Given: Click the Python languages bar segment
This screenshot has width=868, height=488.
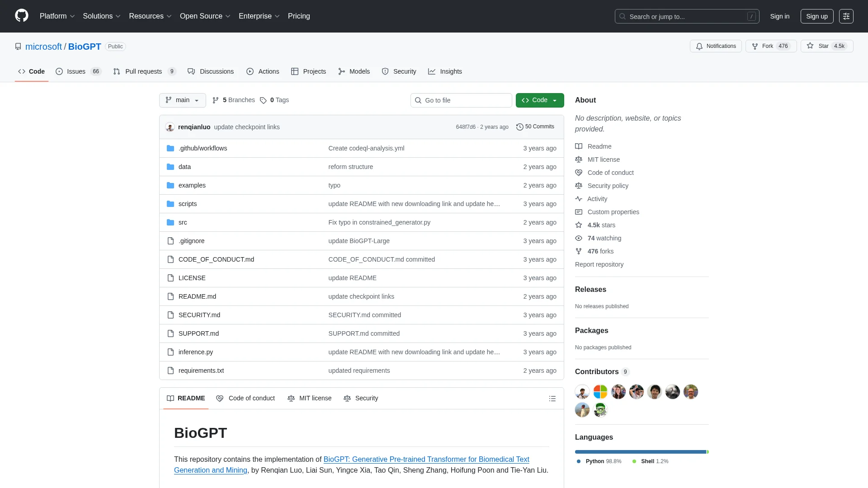Looking at the screenshot, I should [x=640, y=452].
